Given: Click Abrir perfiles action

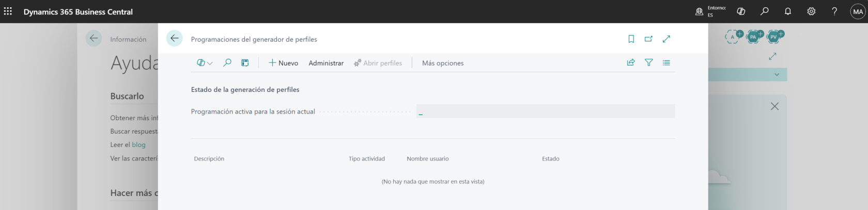Looking at the screenshot, I should pyautogui.click(x=378, y=63).
